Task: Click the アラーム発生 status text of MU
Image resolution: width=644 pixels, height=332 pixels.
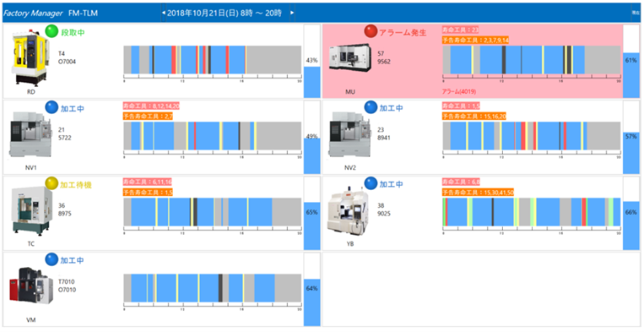Action: pyautogui.click(x=403, y=32)
